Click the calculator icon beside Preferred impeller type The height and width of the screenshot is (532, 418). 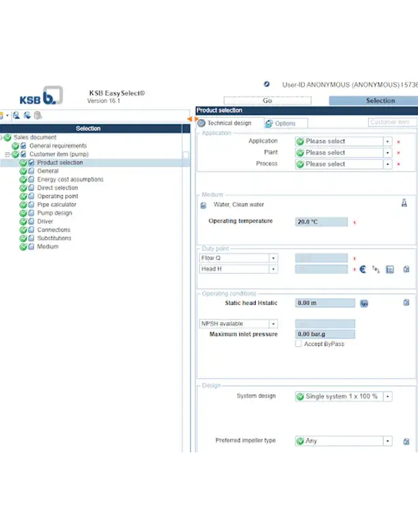tap(406, 441)
